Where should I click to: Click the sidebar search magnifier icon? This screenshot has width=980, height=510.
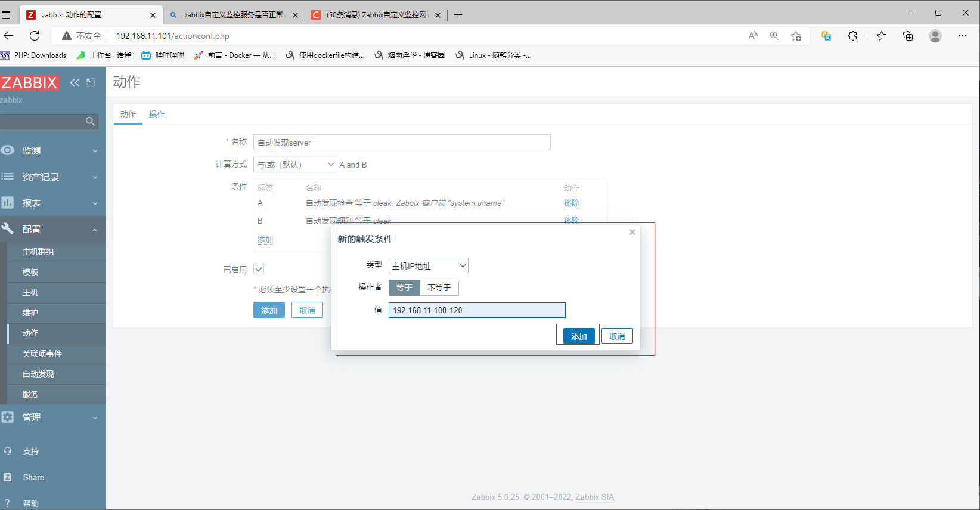(x=90, y=122)
